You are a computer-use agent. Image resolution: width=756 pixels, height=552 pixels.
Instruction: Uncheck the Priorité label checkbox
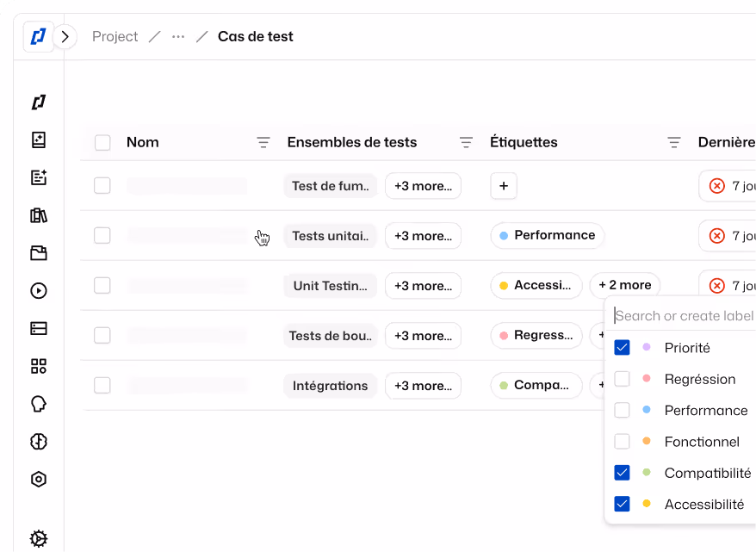[x=622, y=348]
